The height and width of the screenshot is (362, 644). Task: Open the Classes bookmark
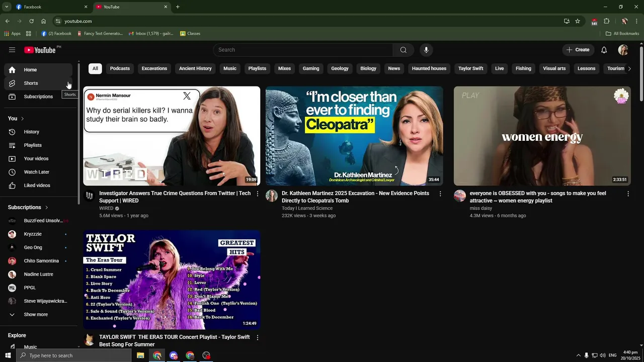[x=190, y=34]
